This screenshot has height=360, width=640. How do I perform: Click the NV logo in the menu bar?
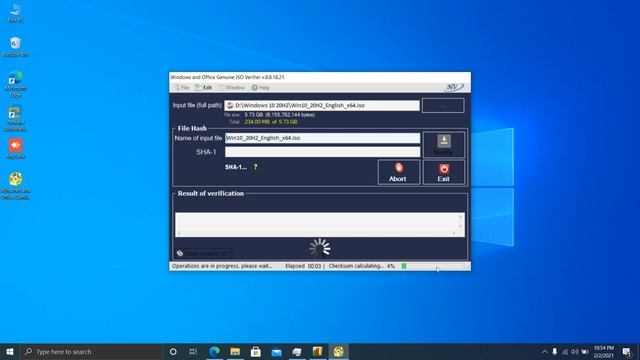coord(454,87)
